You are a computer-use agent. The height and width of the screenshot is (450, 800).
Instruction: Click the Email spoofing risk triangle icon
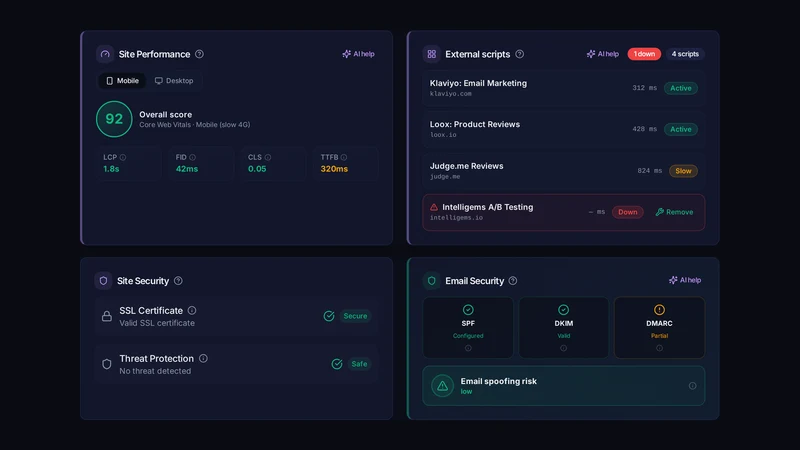click(442, 386)
